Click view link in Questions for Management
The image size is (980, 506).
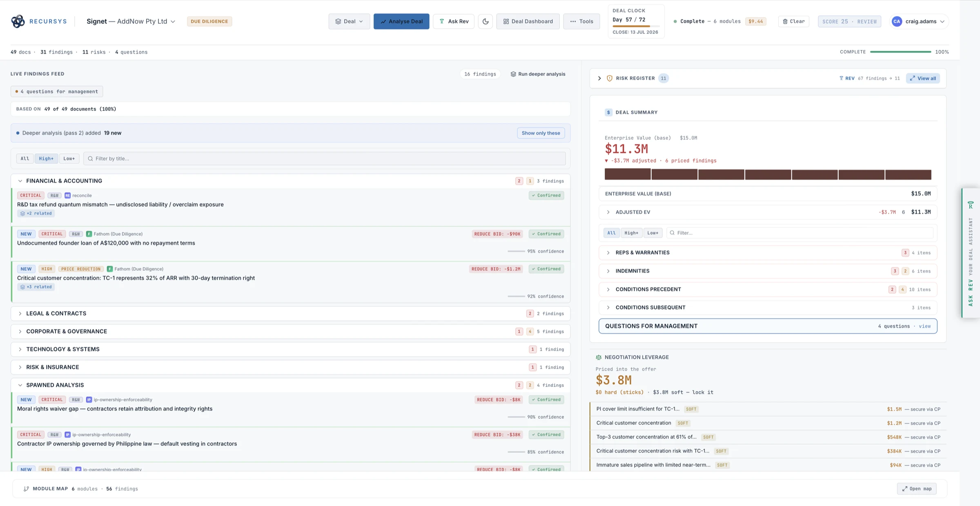tap(925, 326)
